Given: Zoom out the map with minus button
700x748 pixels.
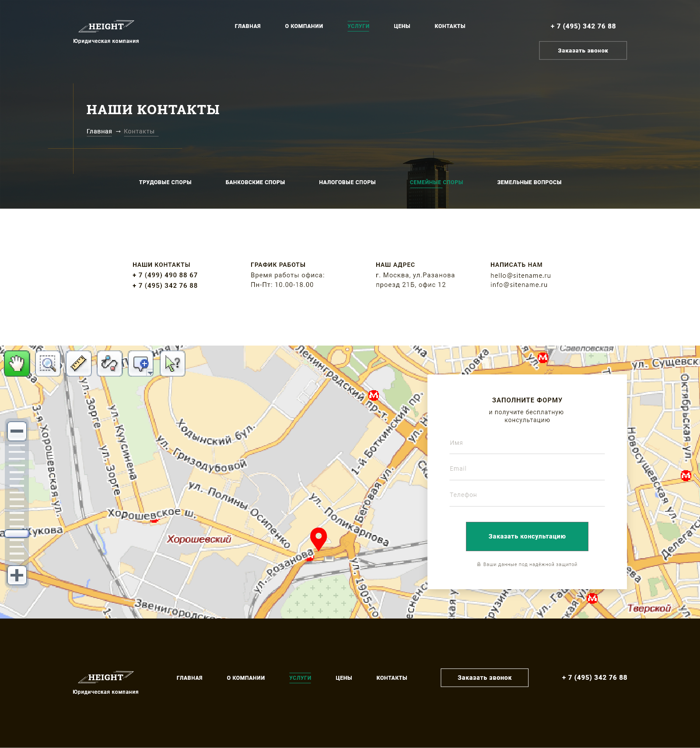Looking at the screenshot, I should click(x=17, y=431).
